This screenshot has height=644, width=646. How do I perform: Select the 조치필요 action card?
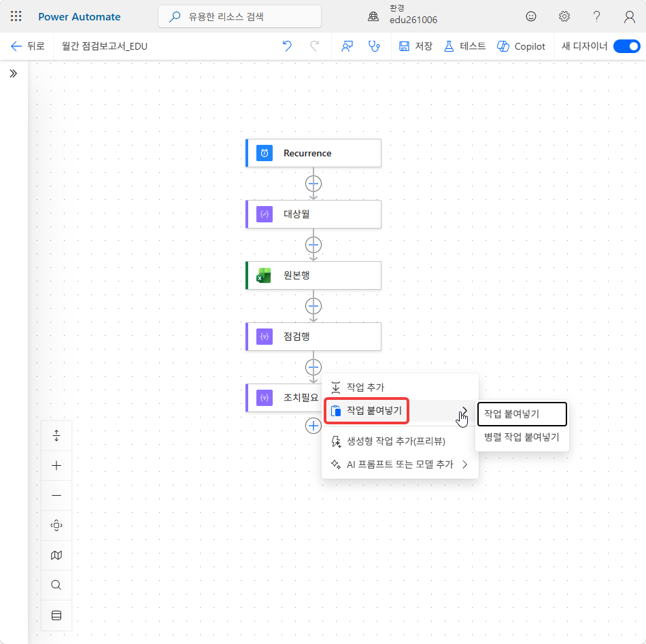(x=284, y=398)
